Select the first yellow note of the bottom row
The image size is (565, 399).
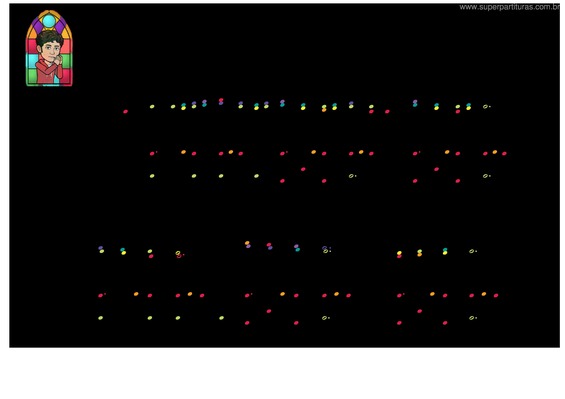point(101,318)
